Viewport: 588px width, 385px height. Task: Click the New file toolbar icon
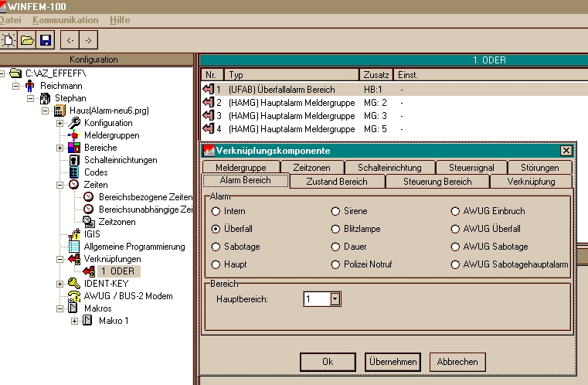point(10,39)
